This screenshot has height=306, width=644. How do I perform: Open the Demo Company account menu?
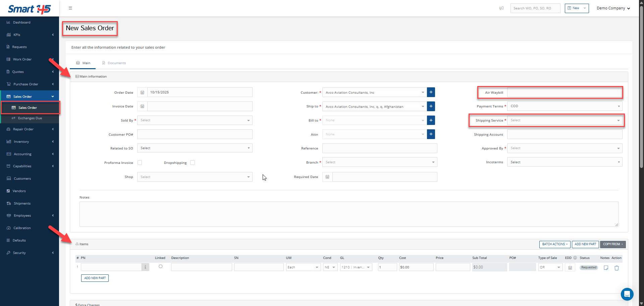[613, 8]
